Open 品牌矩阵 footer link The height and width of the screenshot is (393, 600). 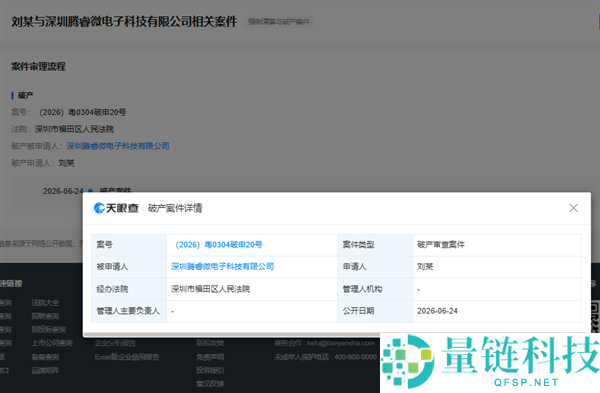pyautogui.click(x=45, y=370)
